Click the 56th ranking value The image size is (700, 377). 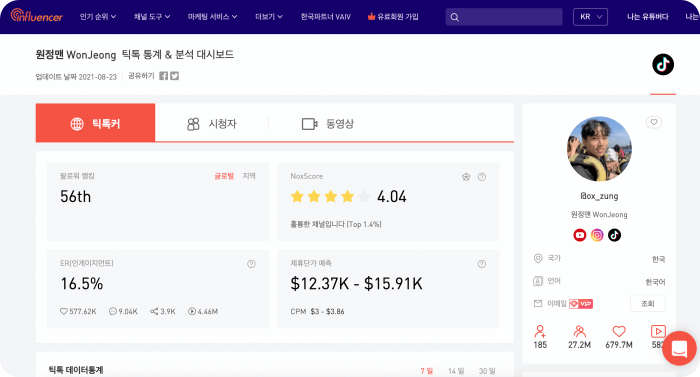(x=75, y=196)
